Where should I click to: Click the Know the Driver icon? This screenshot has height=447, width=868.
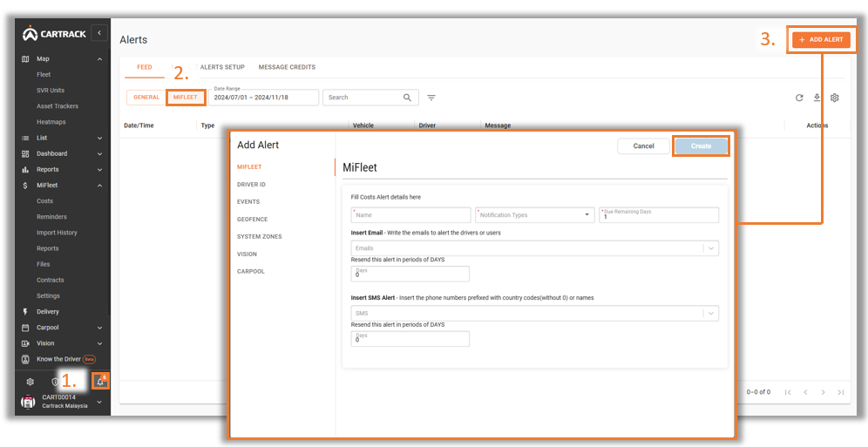pyautogui.click(x=25, y=359)
